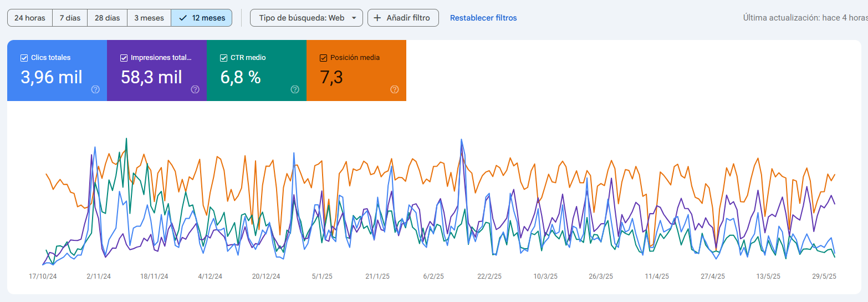The width and height of the screenshot is (868, 302).
Task: Click the highest green CTR peak in chart
Action: coord(126,139)
